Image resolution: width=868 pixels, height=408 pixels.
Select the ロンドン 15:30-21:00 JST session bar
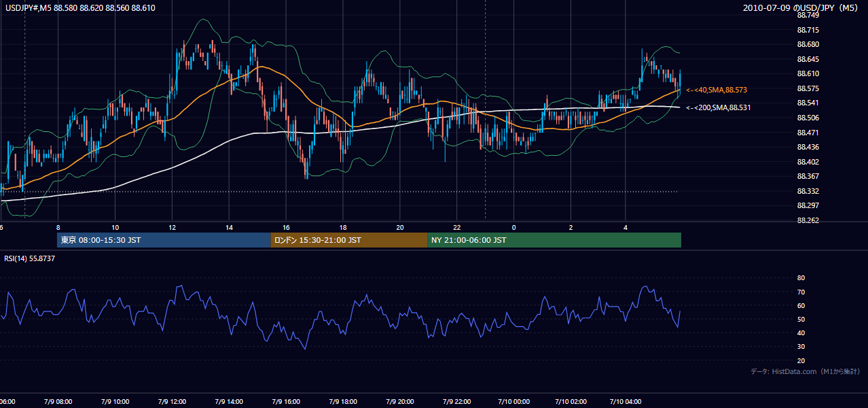click(349, 240)
